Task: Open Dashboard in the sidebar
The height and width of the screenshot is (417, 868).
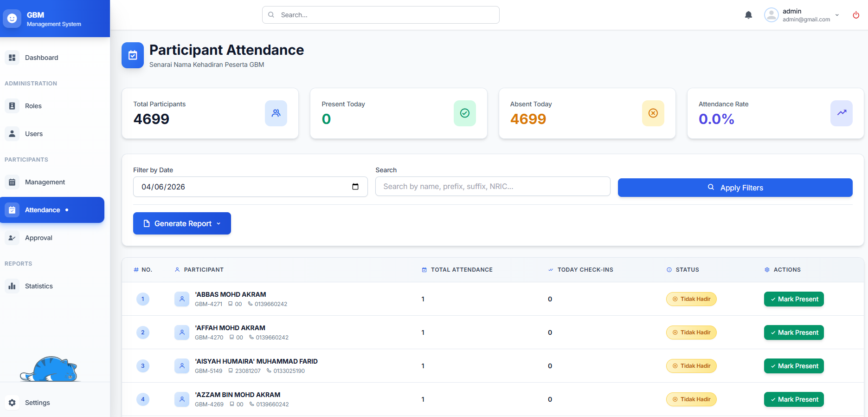Action: click(x=52, y=58)
